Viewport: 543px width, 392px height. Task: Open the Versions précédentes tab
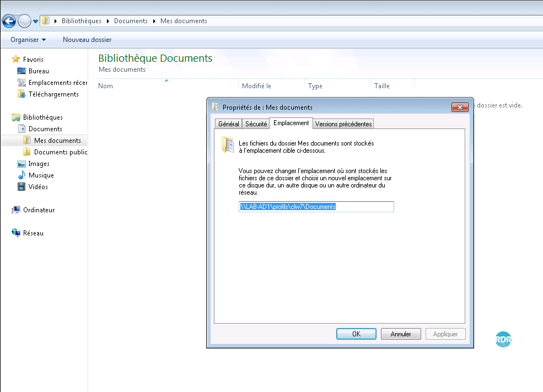coord(343,124)
